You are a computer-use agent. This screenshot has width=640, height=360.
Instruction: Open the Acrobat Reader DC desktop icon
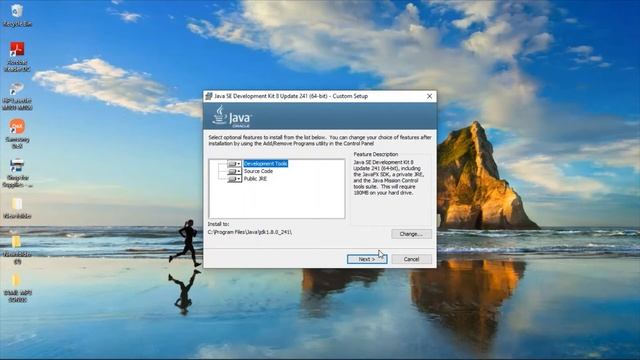click(17, 56)
